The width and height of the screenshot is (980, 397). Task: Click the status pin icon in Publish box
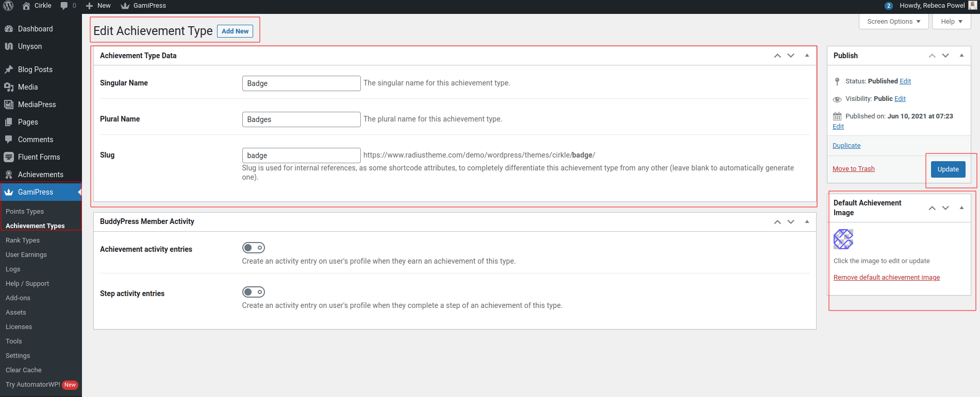pos(837,81)
